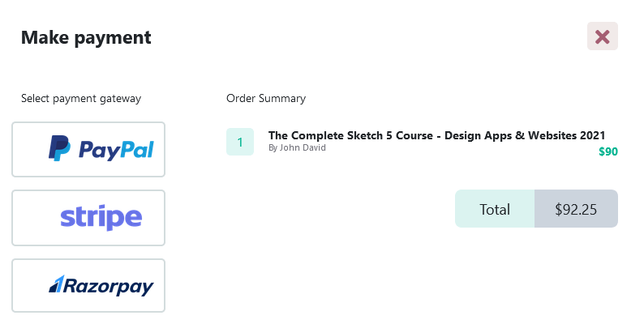The width and height of the screenshot is (644, 324).
Task: Click the purple Stripe logo
Action: 101,217
